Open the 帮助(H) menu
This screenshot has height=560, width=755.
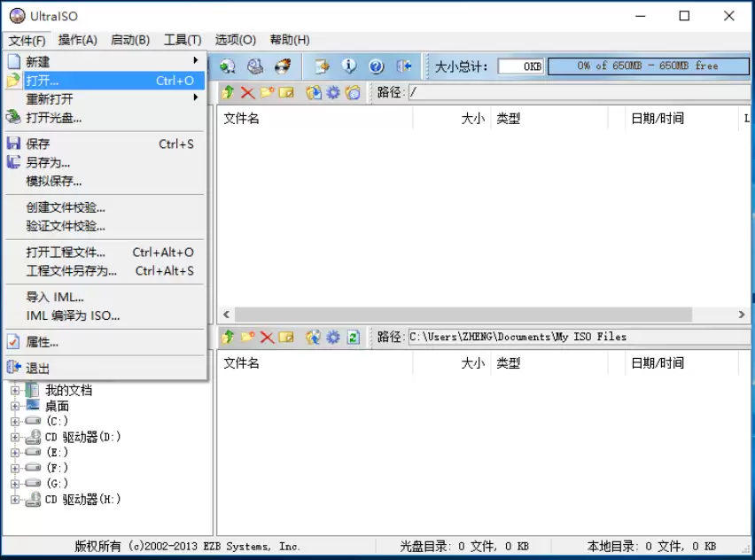pos(290,40)
